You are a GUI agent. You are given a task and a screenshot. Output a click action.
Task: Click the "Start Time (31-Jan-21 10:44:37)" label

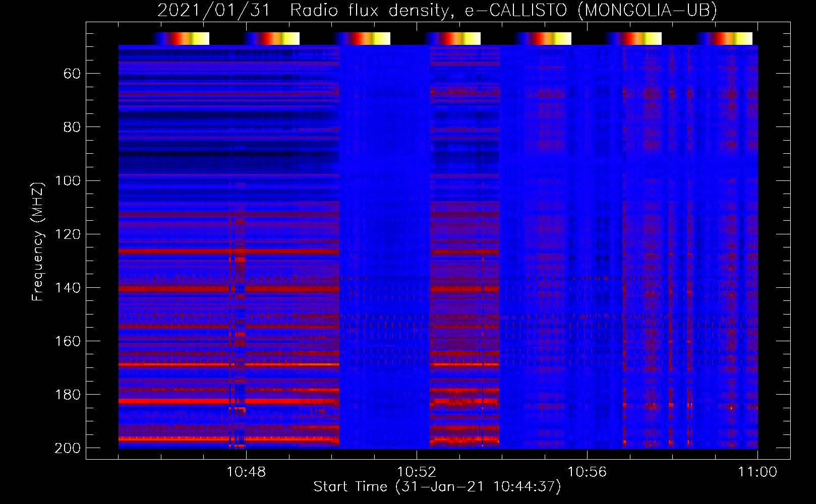pos(437,487)
